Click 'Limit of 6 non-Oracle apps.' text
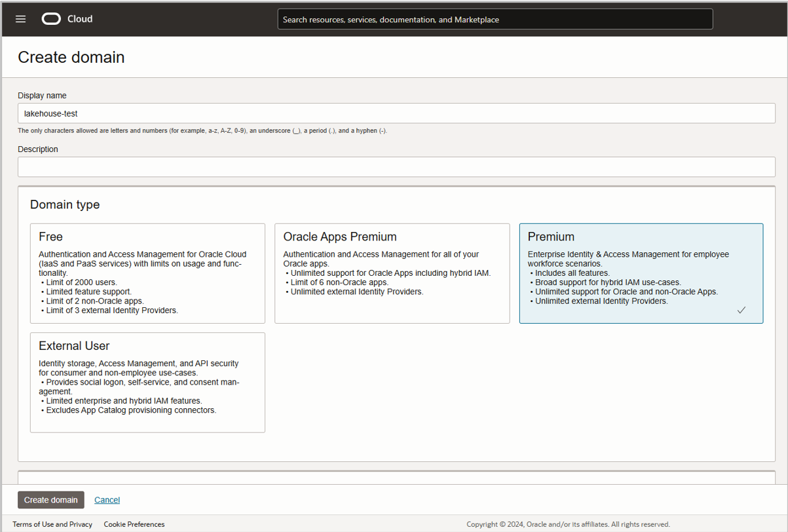The height and width of the screenshot is (532, 788). [339, 282]
